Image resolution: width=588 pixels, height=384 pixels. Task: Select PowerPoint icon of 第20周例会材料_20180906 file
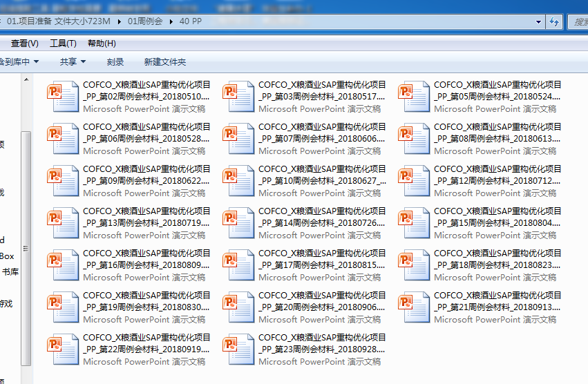238,307
